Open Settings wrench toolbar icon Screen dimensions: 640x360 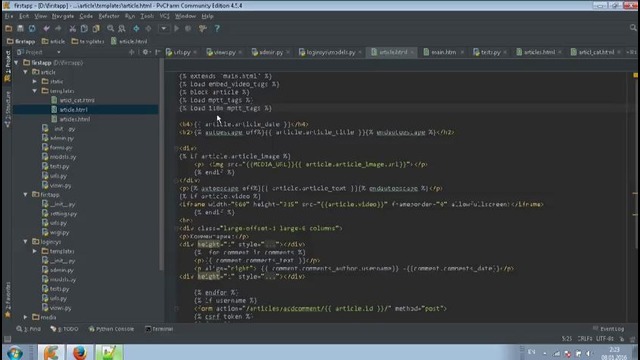coord(203,29)
